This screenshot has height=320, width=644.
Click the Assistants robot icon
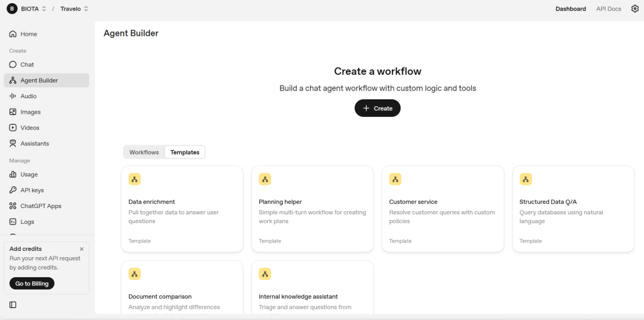(13, 143)
